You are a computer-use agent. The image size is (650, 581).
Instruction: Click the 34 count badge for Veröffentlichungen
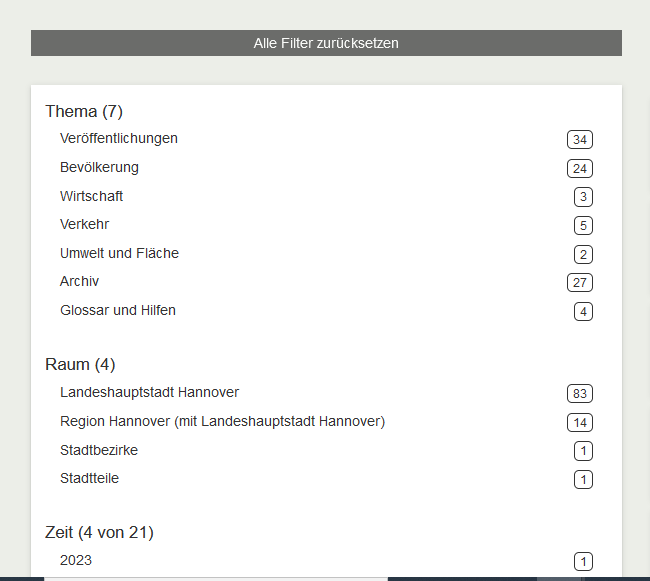[x=580, y=139]
